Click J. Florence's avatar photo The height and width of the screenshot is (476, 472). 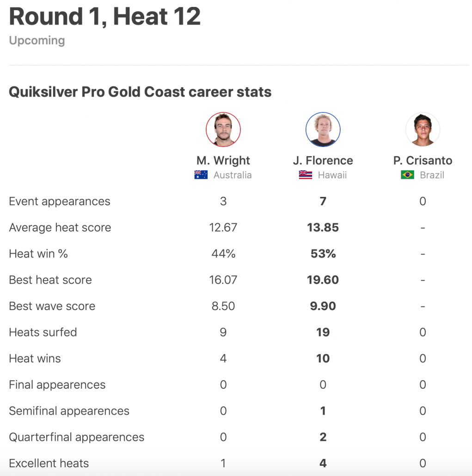pyautogui.click(x=323, y=129)
